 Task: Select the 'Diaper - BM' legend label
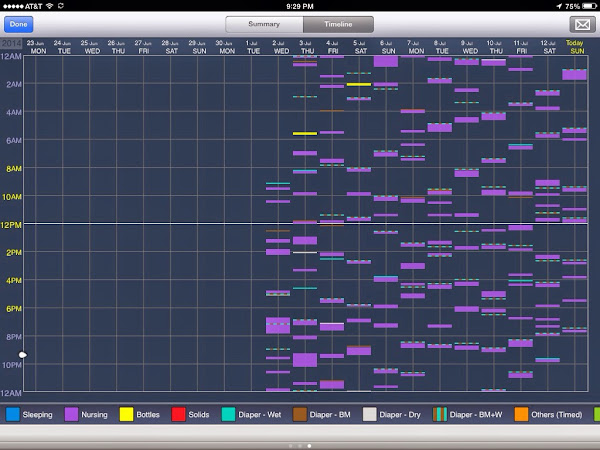tap(330, 415)
